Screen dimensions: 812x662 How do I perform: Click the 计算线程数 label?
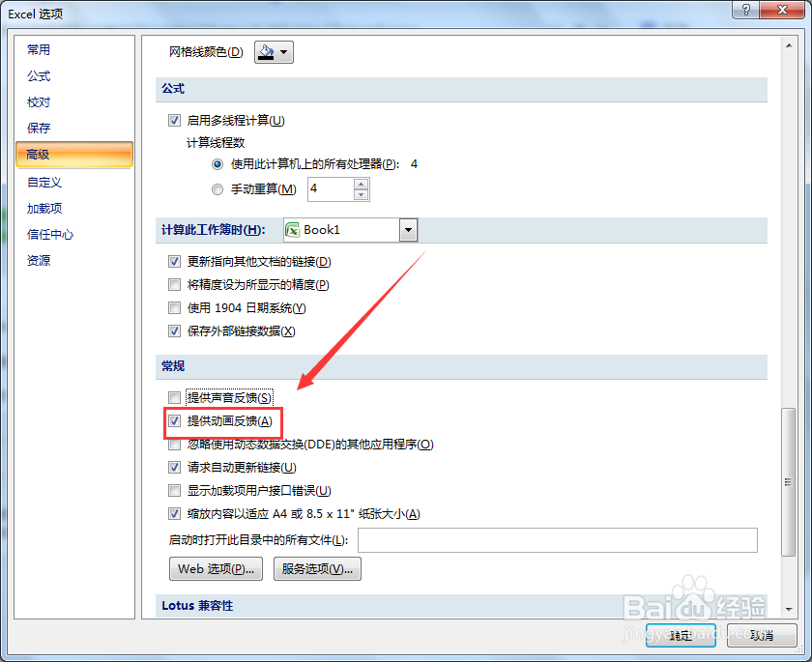[216, 143]
